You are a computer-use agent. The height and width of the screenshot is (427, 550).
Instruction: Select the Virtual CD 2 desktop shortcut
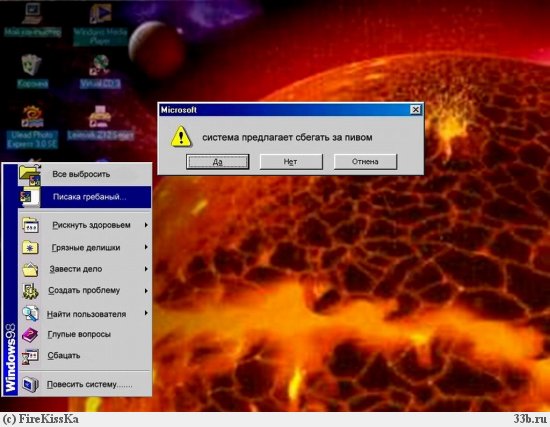[x=100, y=71]
